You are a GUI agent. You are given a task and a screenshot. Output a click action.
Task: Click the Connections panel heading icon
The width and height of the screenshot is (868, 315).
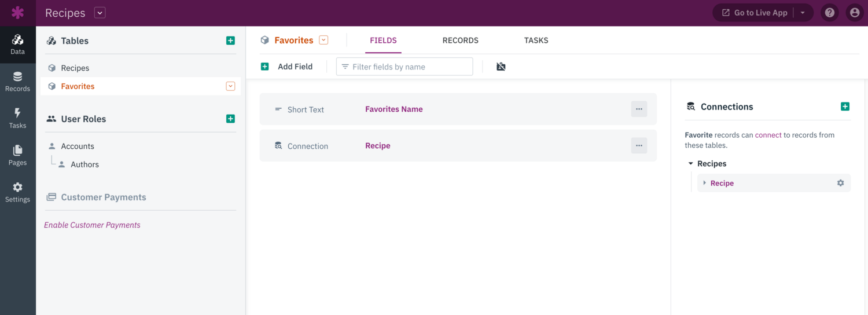tap(690, 107)
